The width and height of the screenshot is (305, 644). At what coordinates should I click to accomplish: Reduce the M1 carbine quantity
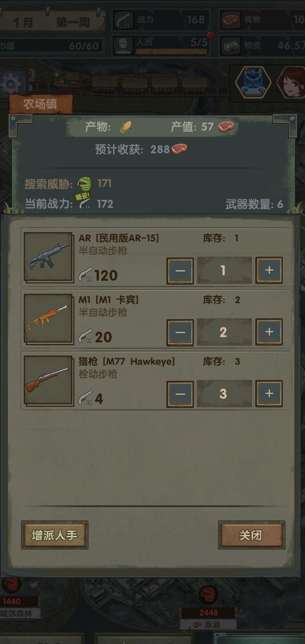click(180, 332)
